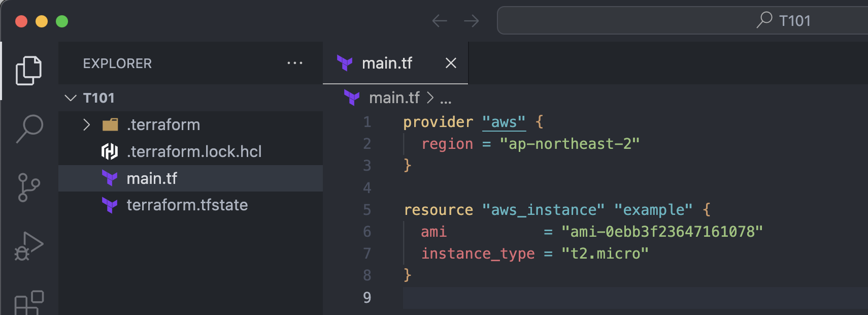Open the Extensions view
The width and height of the screenshot is (868, 315).
[29, 303]
